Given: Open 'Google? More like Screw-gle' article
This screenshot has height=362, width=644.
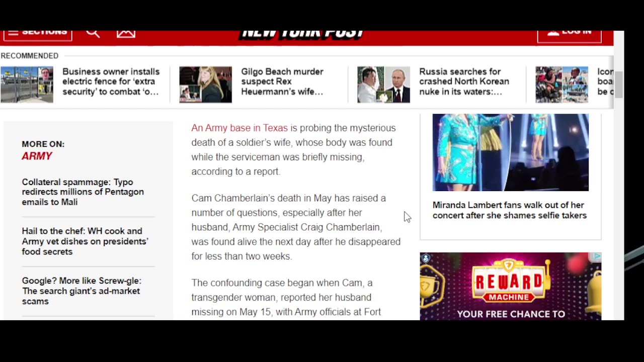Looking at the screenshot, I should pos(82,291).
